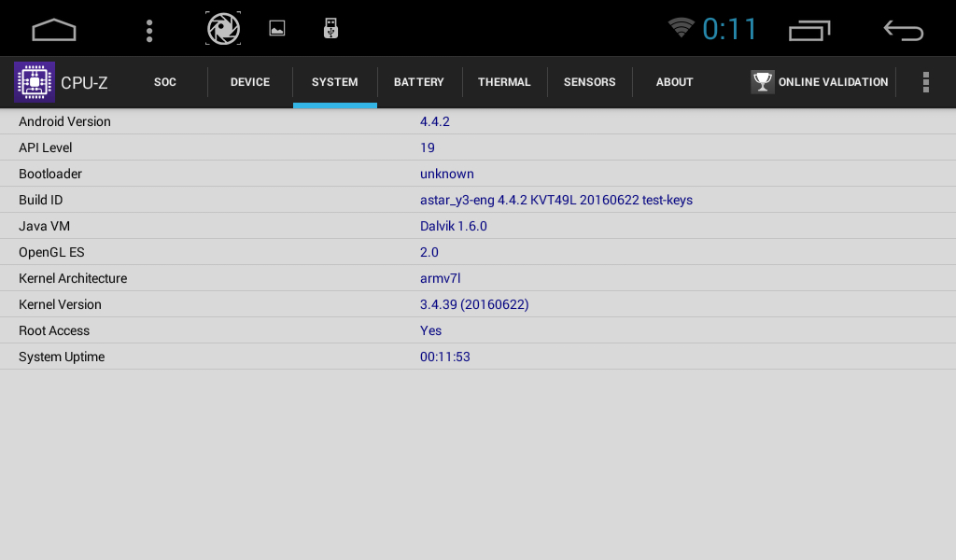
Task: Tap the Dalvik 1.6.0 value
Action: coord(454,226)
